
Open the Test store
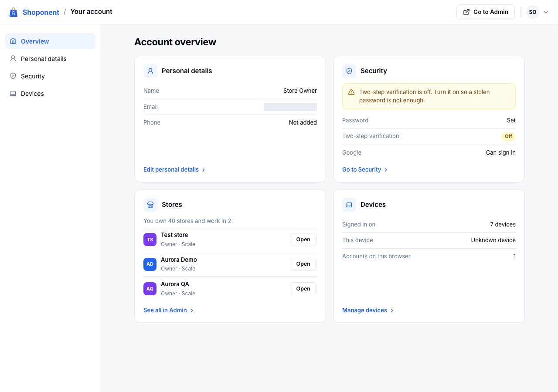(x=303, y=240)
